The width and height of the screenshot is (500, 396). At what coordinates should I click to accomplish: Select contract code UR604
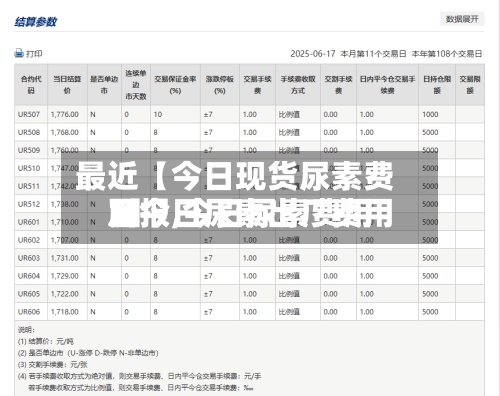coord(29,276)
